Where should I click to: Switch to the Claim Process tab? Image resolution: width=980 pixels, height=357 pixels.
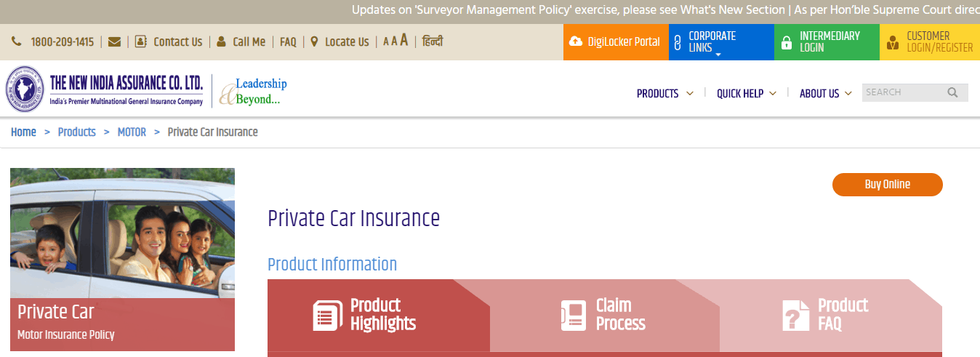[x=605, y=316]
